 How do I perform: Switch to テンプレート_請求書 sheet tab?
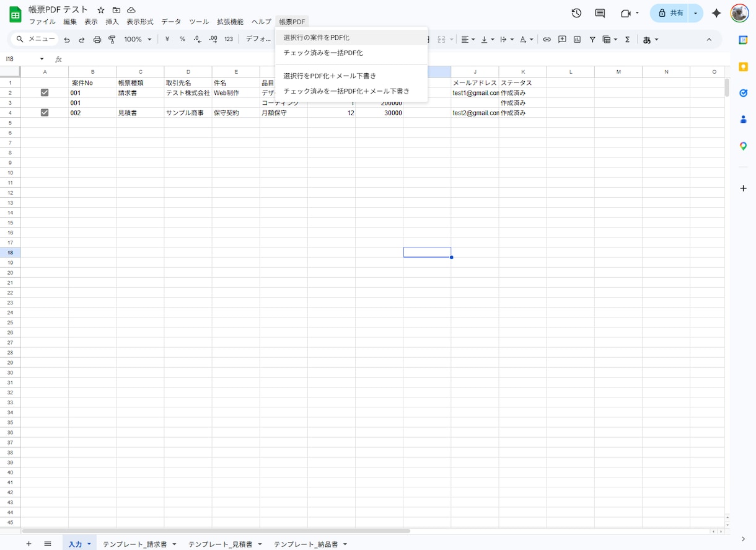coord(135,544)
